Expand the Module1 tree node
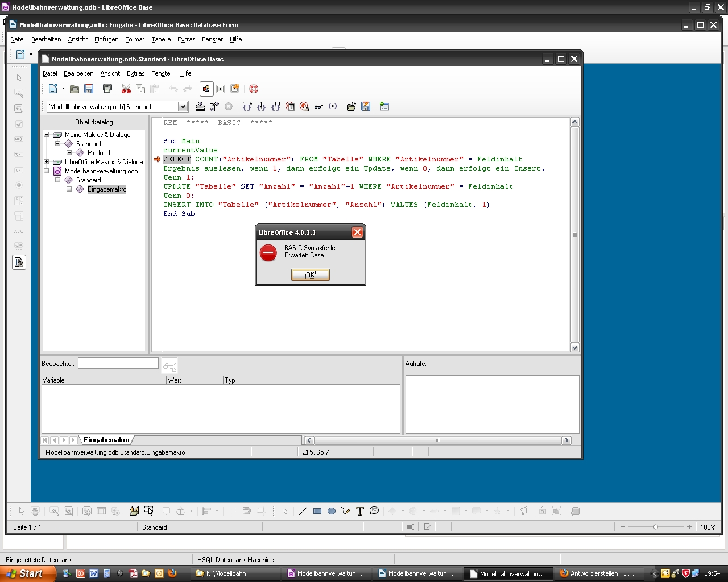The height and width of the screenshot is (582, 728). [69, 153]
